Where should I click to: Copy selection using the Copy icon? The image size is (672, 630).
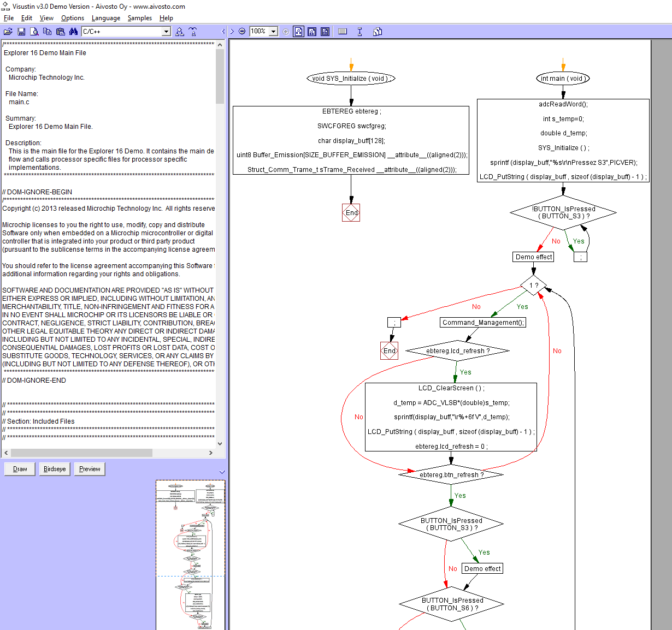pos(47,31)
